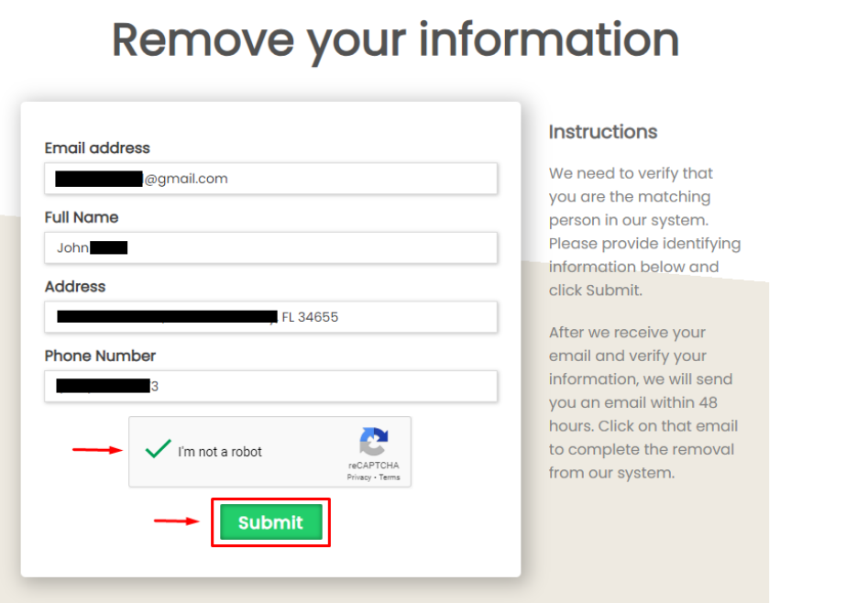
Task: Click the "Phone Number" field label
Action: click(101, 356)
